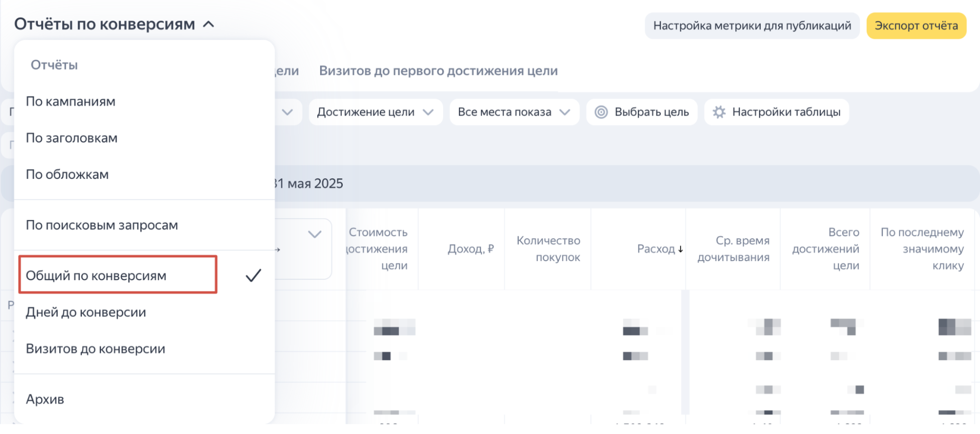Viewport: 980px width, 434px height.
Task: Click the target icon in Выбрать цель
Action: point(601,112)
